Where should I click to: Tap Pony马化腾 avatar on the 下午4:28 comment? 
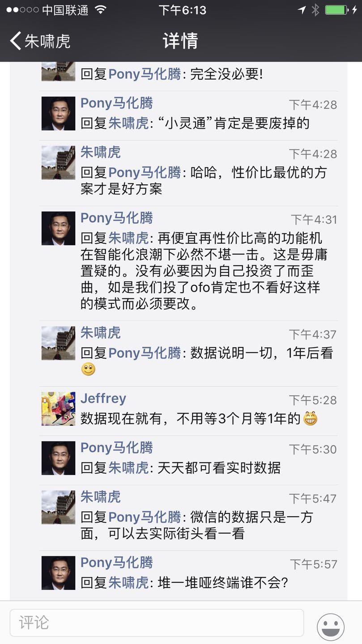[58, 114]
